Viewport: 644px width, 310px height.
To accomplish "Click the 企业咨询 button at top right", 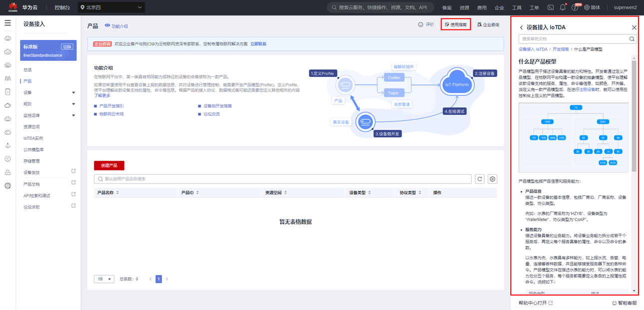I will point(488,24).
